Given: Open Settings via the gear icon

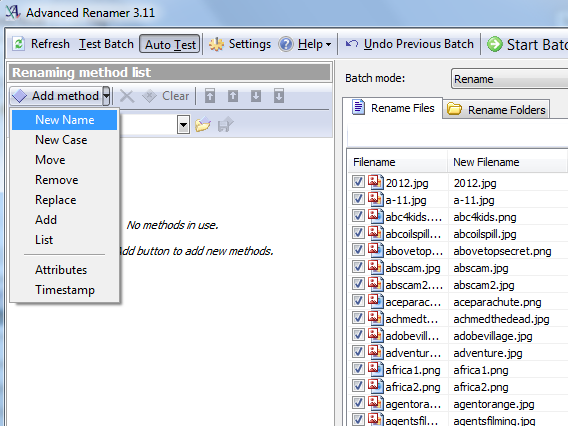Looking at the screenshot, I should [216, 44].
